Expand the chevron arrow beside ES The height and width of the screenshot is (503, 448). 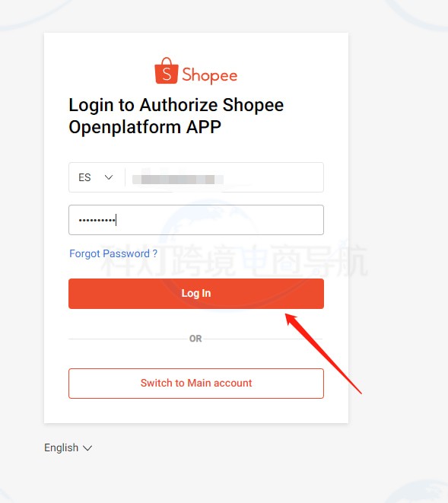[x=109, y=177]
